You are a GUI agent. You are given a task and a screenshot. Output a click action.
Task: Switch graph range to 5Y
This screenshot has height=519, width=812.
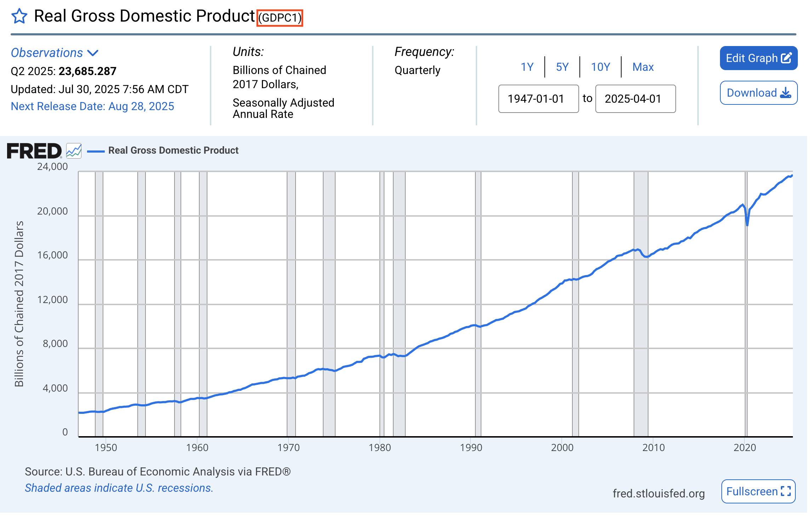tap(563, 67)
